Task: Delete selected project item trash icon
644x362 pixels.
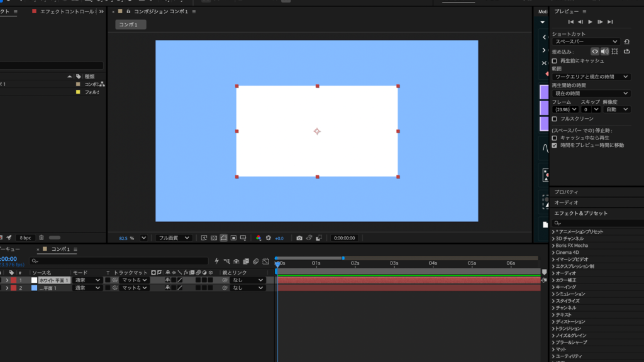Action: pos(42,238)
